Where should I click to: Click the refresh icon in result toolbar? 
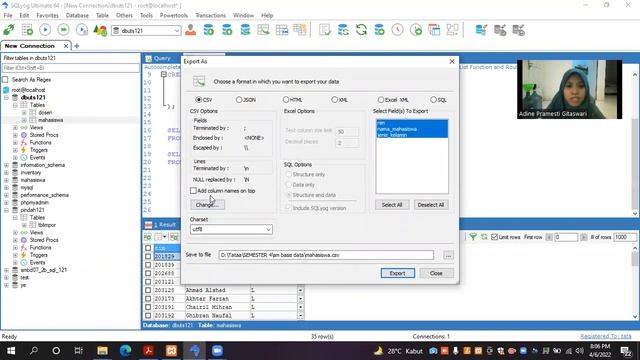click(484, 237)
